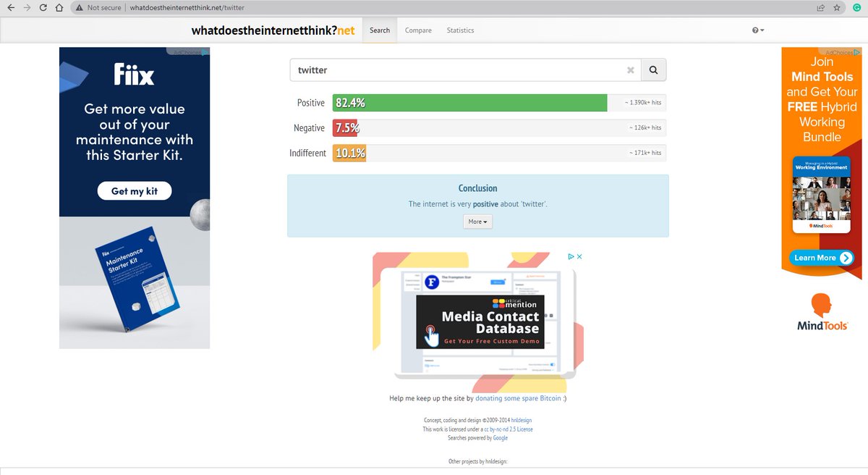The width and height of the screenshot is (868, 475).
Task: Click the MindTools logo below the ad
Action: tap(822, 312)
